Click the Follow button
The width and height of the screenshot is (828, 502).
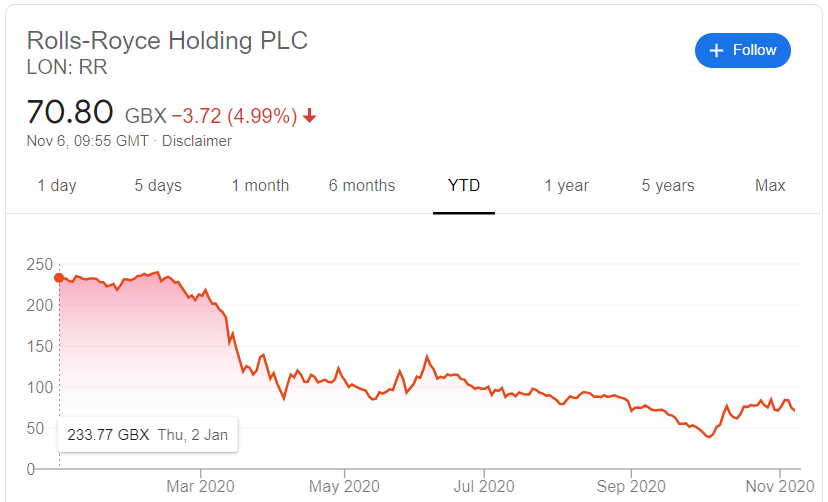742,50
